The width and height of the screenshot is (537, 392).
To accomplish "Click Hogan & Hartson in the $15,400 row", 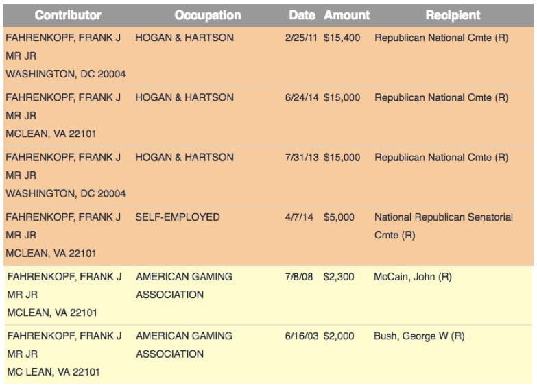I will click(184, 38).
